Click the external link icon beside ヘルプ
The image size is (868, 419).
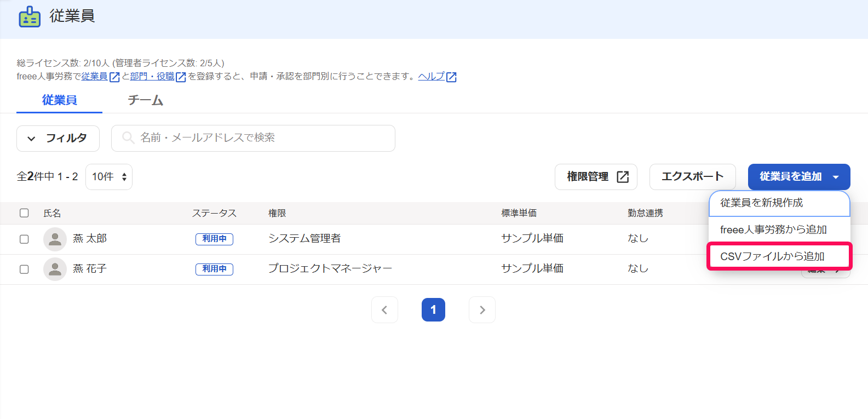click(x=451, y=77)
